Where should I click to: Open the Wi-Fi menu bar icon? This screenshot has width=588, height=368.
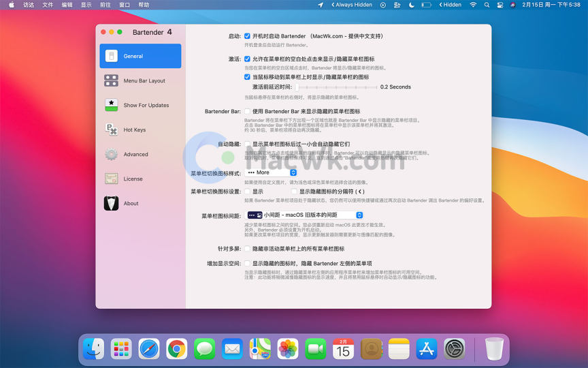473,5
